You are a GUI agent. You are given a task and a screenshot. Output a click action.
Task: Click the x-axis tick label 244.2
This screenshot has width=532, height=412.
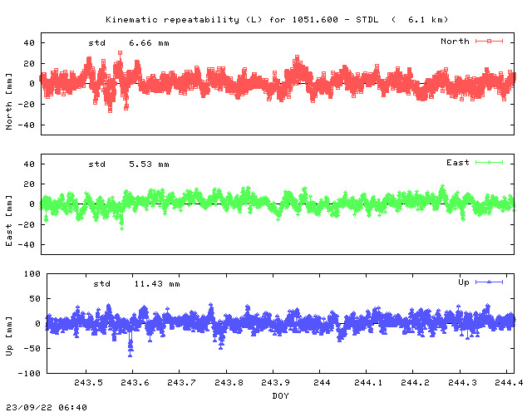(415, 382)
